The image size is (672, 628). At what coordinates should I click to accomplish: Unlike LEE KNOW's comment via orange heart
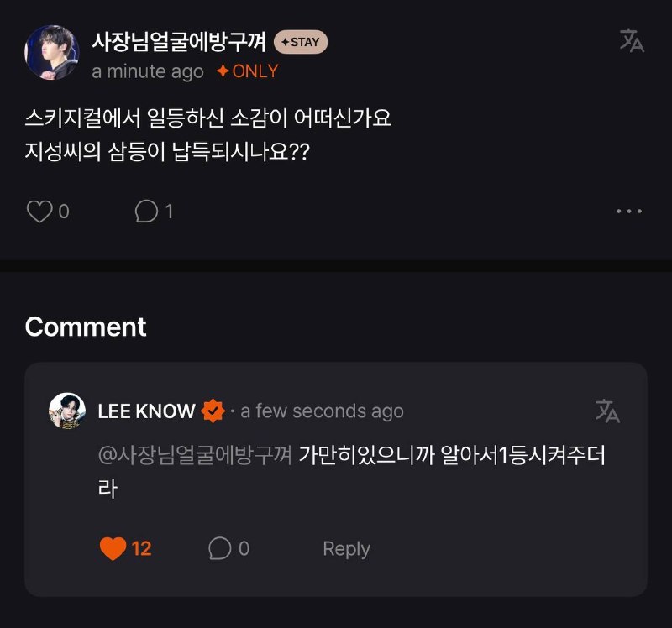pyautogui.click(x=113, y=549)
